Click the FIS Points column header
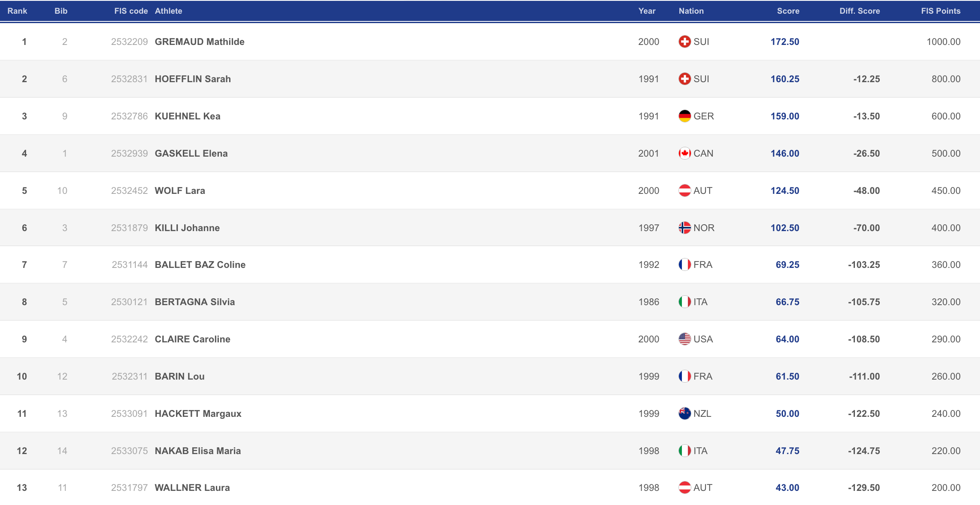The width and height of the screenshot is (980, 505). pyautogui.click(x=941, y=11)
